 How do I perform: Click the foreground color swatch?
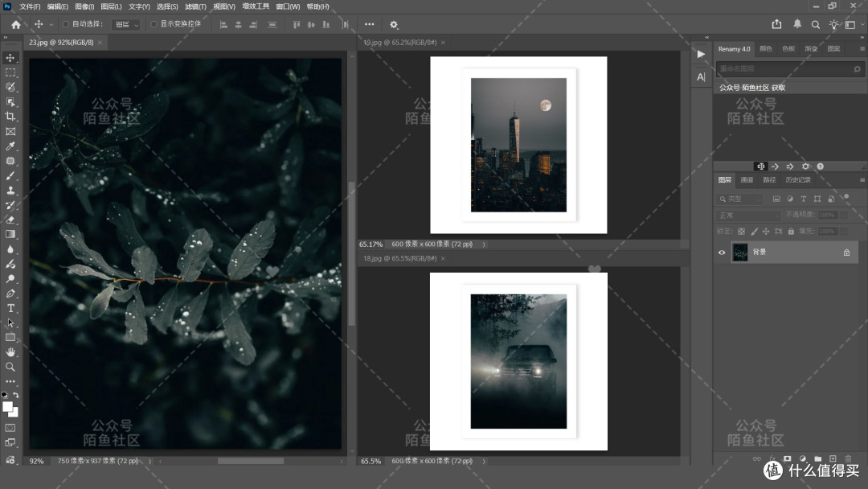[8, 407]
